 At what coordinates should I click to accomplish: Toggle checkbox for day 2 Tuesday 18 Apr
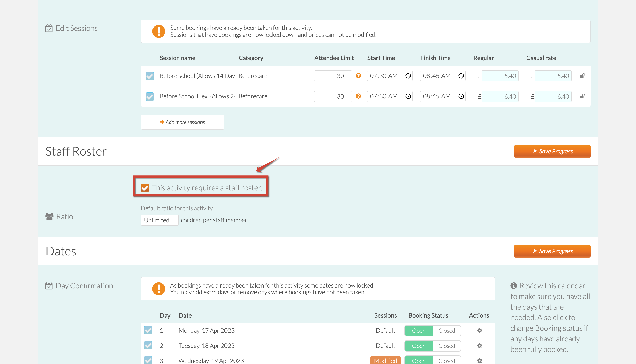pos(148,346)
